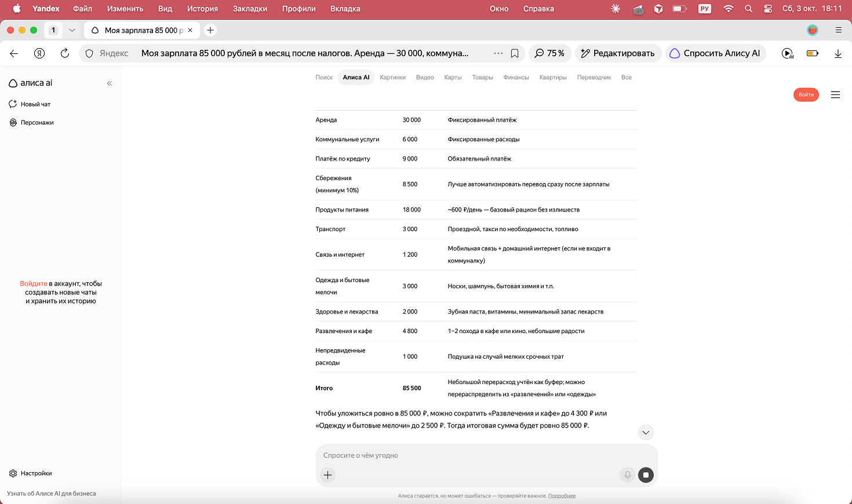Viewport: 852px width, 504px height.
Task: Click Узнать об Алисе AI для бизнеса
Action: click(x=52, y=494)
